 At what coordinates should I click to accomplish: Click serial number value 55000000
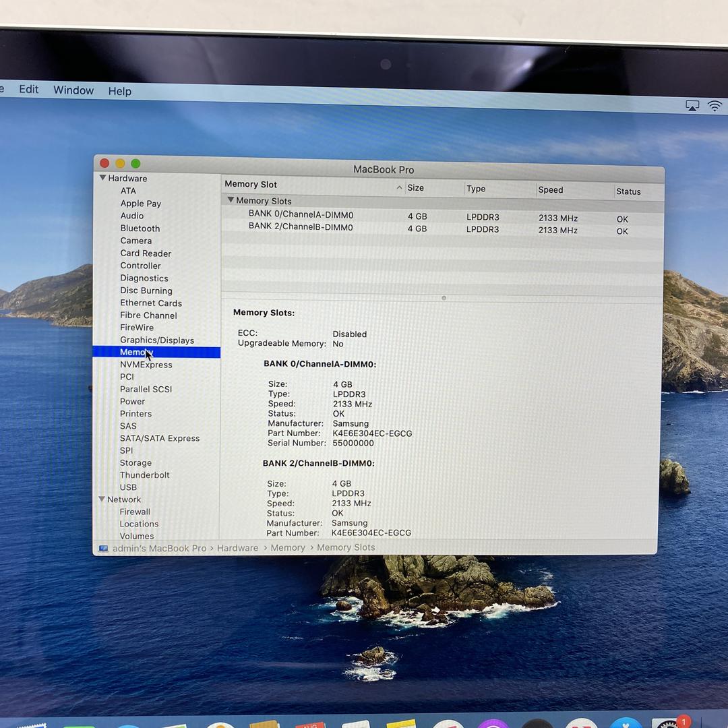point(353,444)
